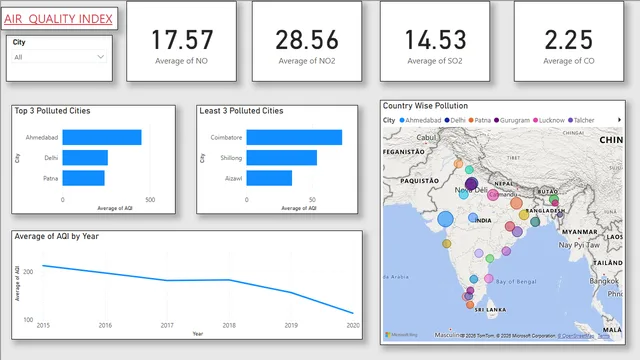The image size is (640, 360).
Task: Click the pink Lucknow bubble near Nepal
Action: click(493, 195)
